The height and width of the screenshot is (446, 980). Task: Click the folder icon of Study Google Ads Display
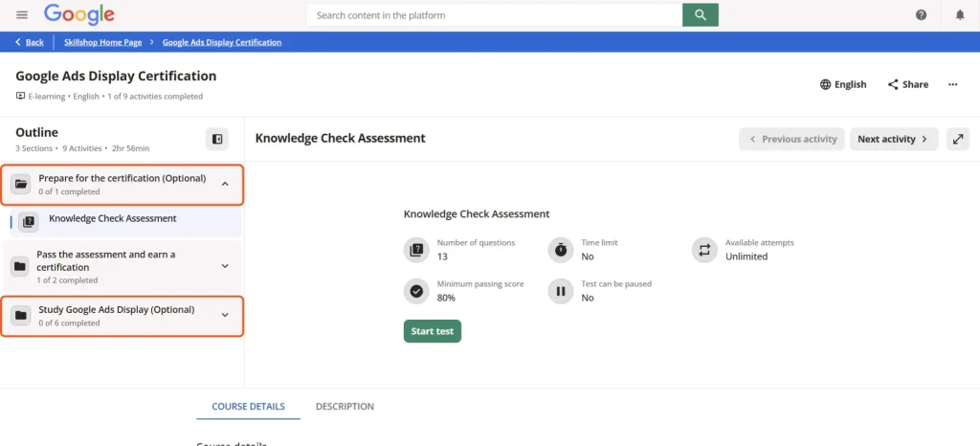click(x=21, y=316)
